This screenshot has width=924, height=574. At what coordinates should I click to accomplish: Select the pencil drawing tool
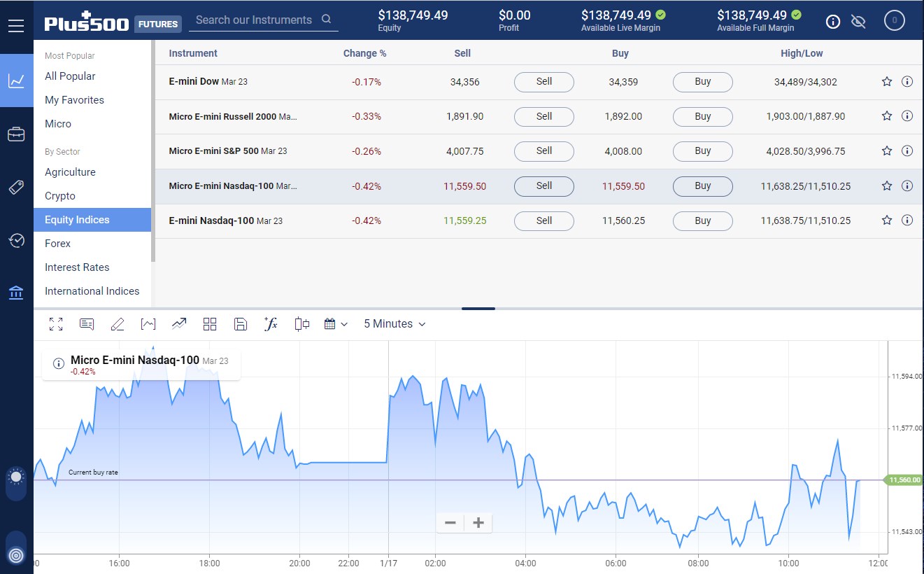click(x=118, y=324)
